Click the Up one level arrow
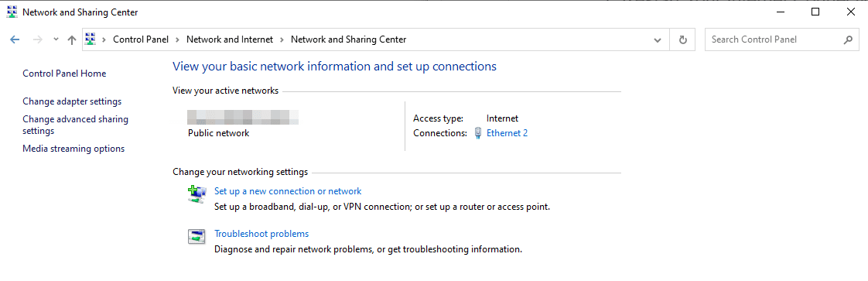The width and height of the screenshot is (868, 281). coord(71,39)
